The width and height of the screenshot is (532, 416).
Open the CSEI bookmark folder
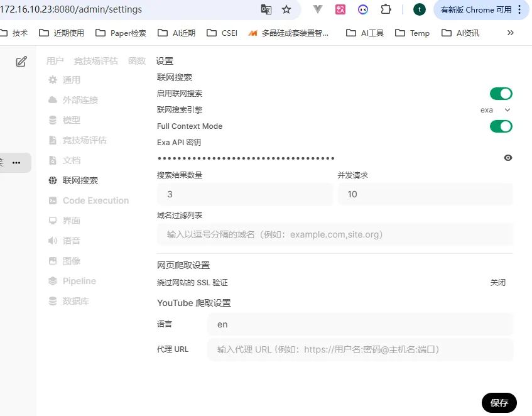(222, 33)
